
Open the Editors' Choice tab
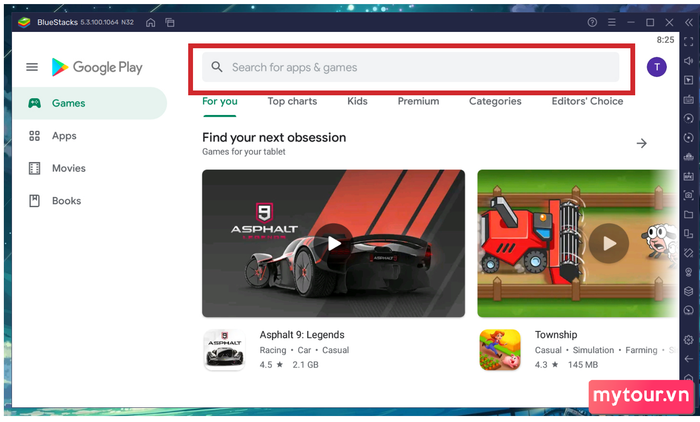[x=587, y=101]
